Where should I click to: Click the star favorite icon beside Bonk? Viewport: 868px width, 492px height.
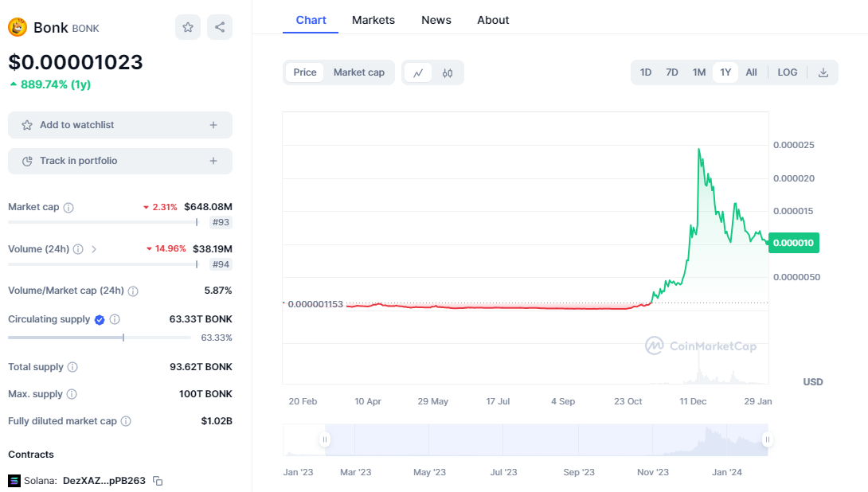(x=188, y=27)
